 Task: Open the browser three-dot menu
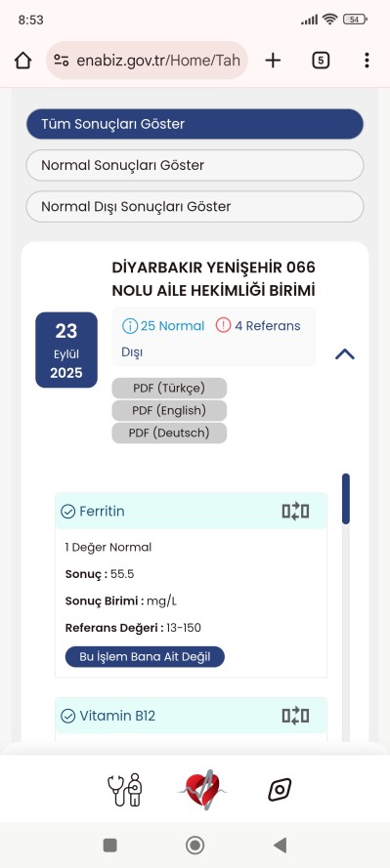pos(367,61)
